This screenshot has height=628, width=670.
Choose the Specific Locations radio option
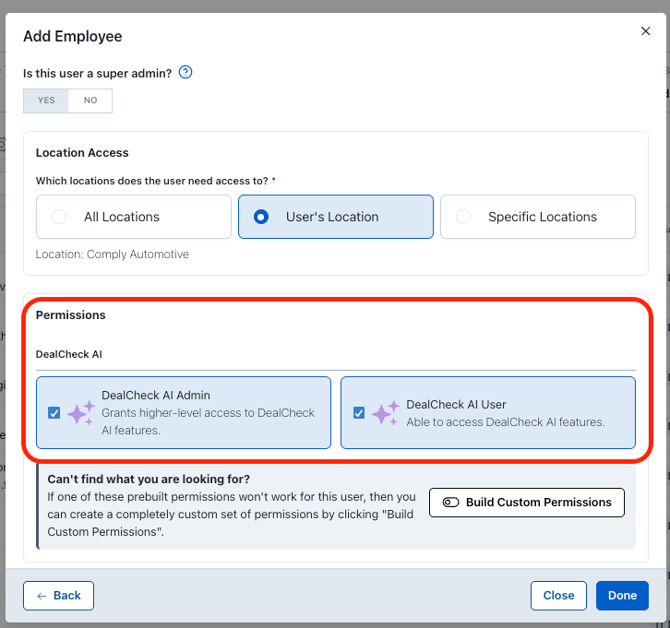(x=463, y=217)
